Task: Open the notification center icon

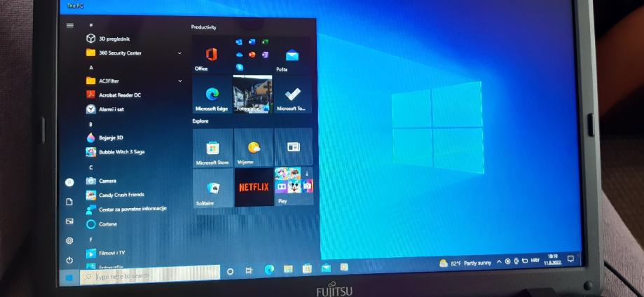Action: (570, 258)
